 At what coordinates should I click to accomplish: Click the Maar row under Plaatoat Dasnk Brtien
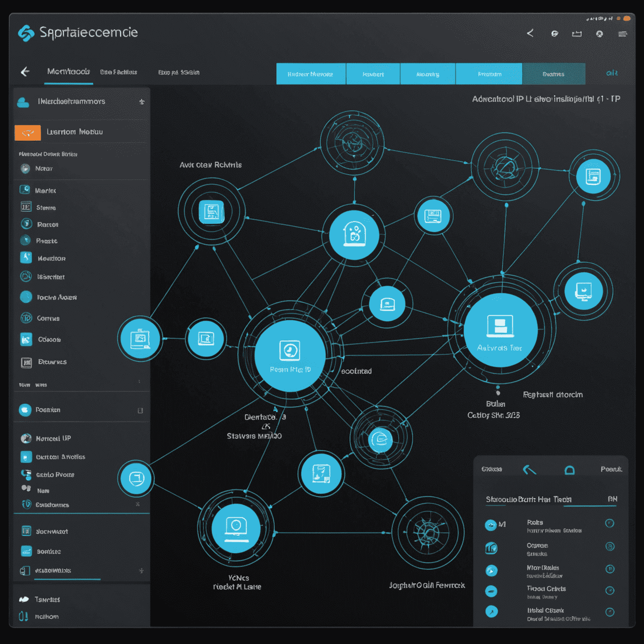[x=82, y=169]
